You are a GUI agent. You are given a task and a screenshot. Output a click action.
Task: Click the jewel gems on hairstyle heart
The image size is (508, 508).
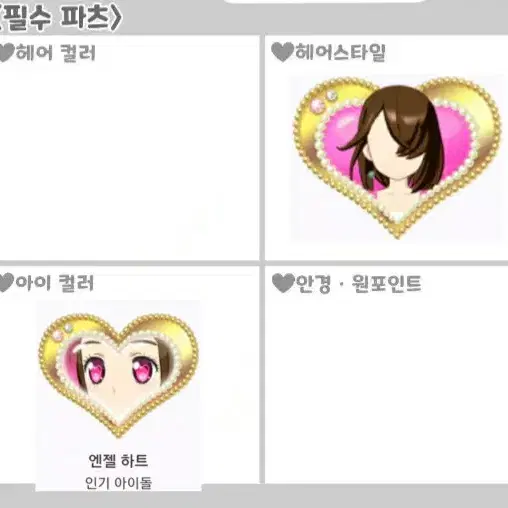324,101
